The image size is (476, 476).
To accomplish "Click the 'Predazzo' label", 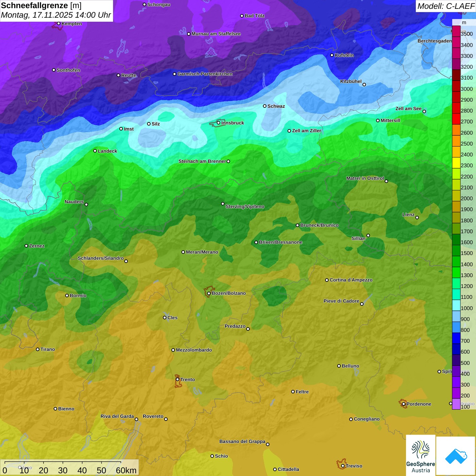I will point(235,326).
